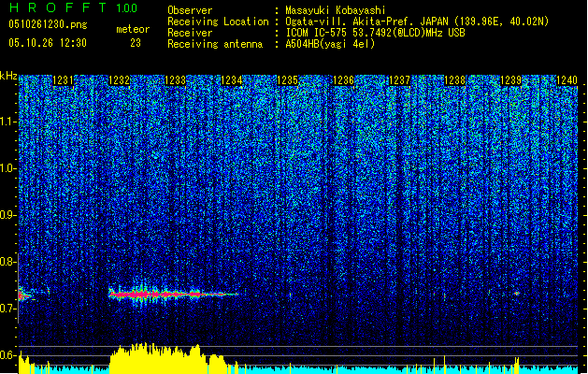Select observer name Masayuki Kobayashi

pyautogui.click(x=336, y=10)
